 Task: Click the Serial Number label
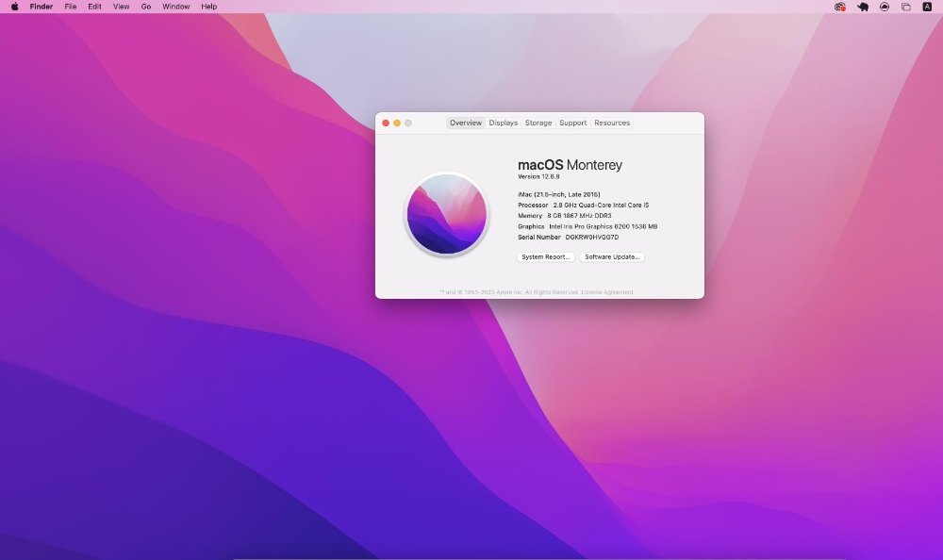point(538,238)
